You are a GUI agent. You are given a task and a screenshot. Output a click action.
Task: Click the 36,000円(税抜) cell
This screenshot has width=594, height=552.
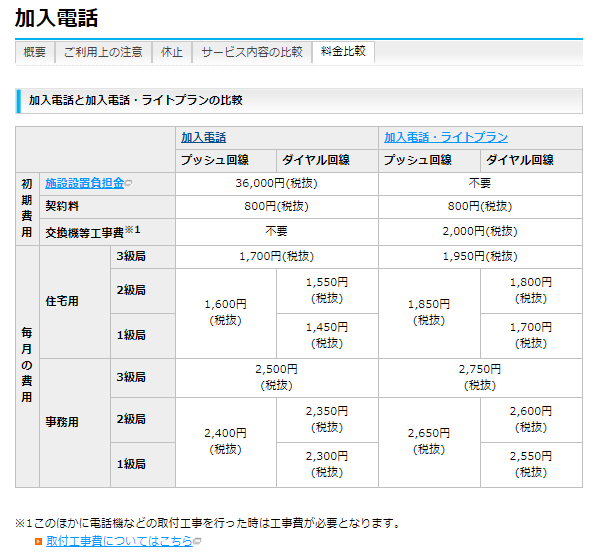tap(277, 184)
